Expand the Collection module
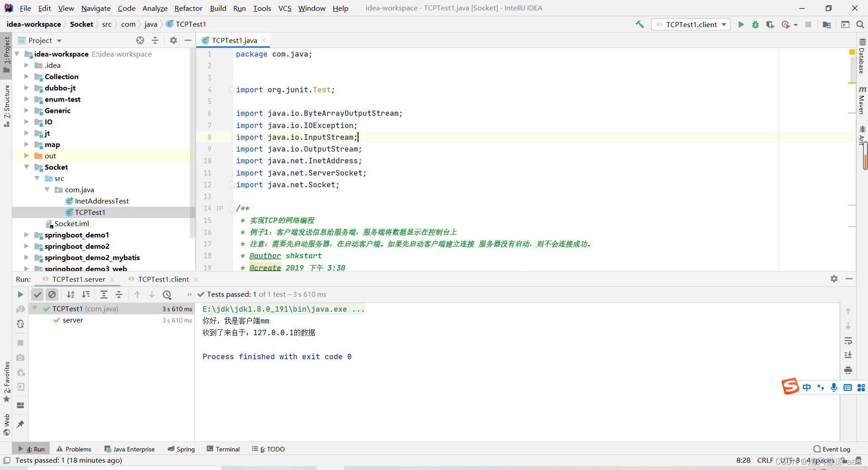 pyautogui.click(x=26, y=76)
